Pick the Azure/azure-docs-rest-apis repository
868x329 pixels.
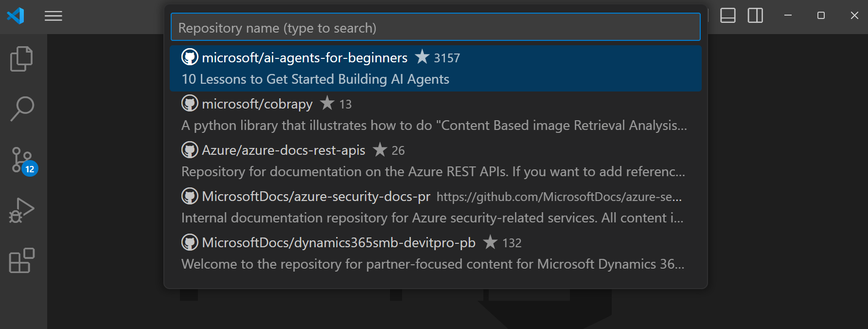click(x=283, y=150)
